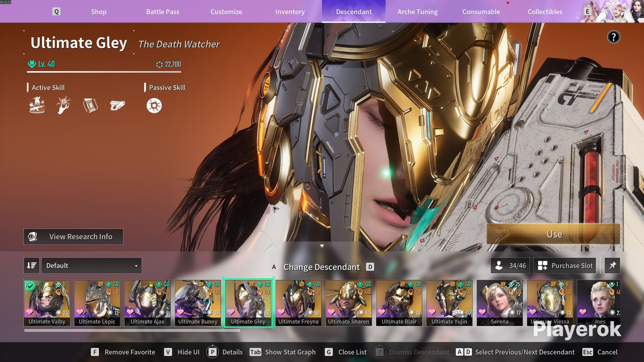Open the Default sort dropdown
This screenshot has height=362, width=644.
[x=92, y=266]
